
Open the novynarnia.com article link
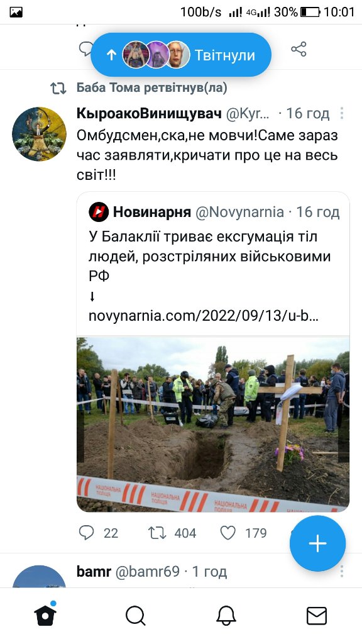[204, 316]
